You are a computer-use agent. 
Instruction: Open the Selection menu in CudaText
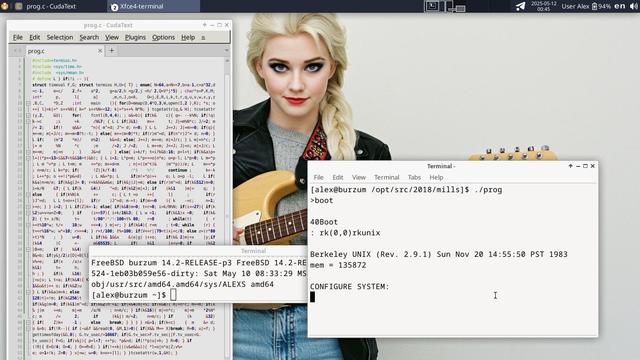pyautogui.click(x=60, y=37)
